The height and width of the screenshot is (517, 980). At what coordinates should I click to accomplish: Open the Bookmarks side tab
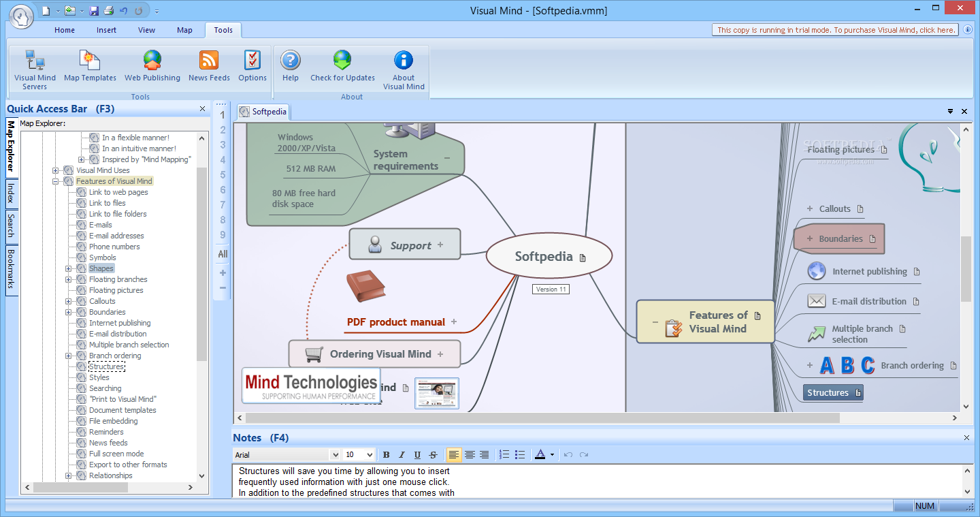[x=11, y=269]
